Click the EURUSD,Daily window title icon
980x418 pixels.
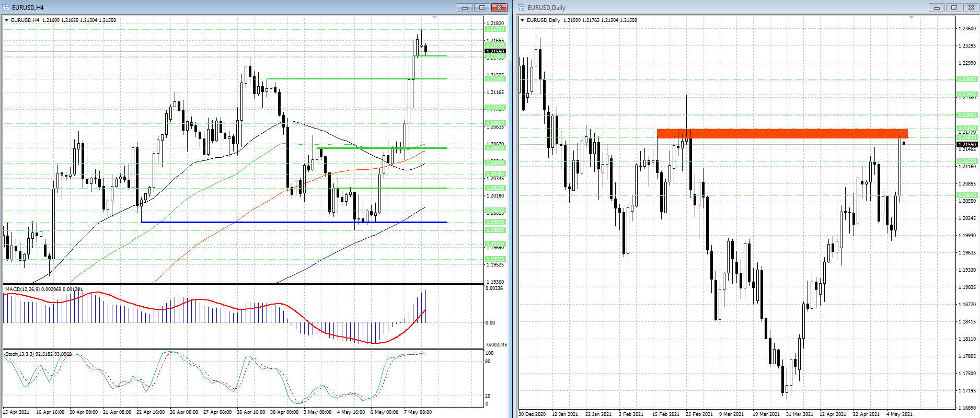(x=522, y=7)
